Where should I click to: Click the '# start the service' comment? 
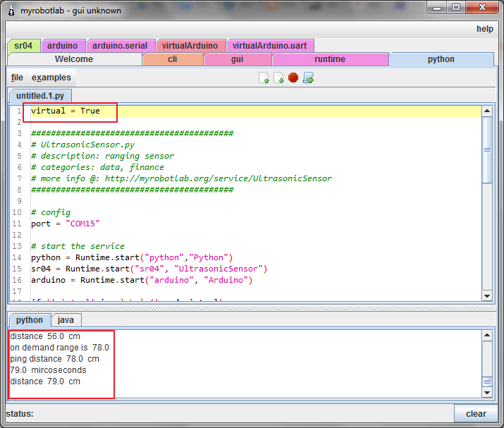[78, 246]
